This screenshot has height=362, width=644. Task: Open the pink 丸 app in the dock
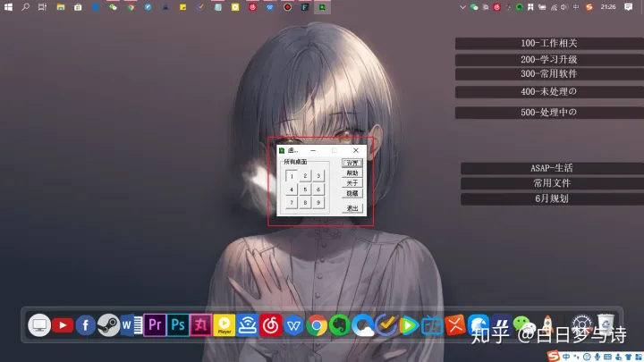[x=201, y=325]
